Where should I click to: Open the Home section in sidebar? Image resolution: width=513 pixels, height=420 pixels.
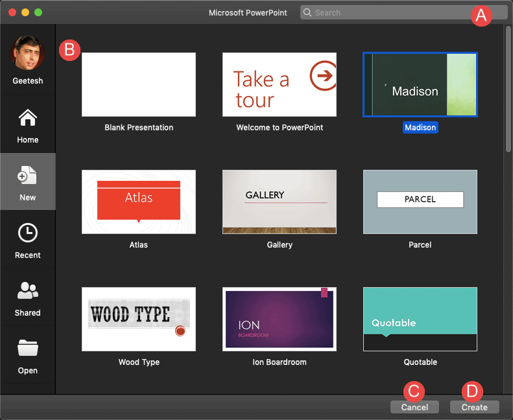[x=28, y=119]
